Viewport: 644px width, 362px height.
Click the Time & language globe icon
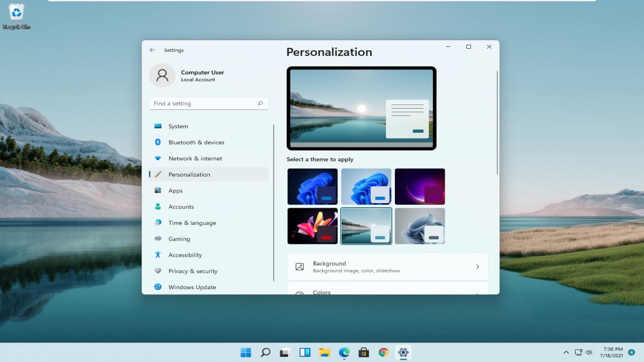(x=158, y=223)
